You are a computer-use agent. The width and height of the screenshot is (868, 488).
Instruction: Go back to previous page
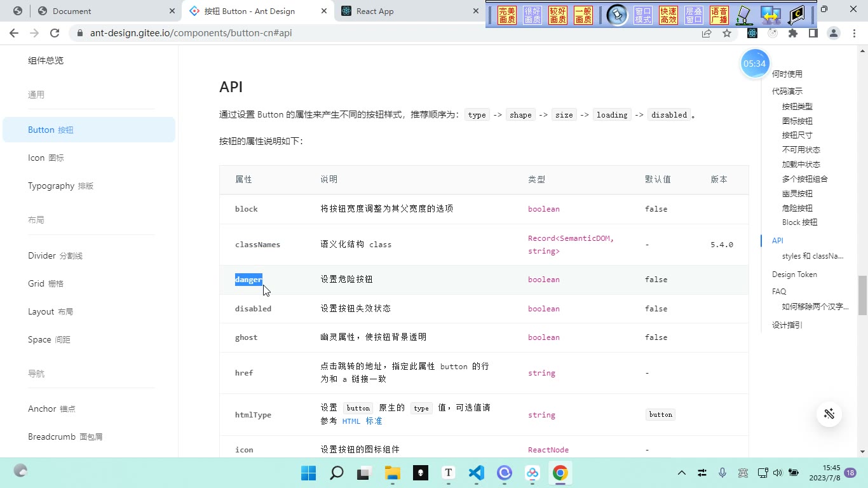[14, 33]
